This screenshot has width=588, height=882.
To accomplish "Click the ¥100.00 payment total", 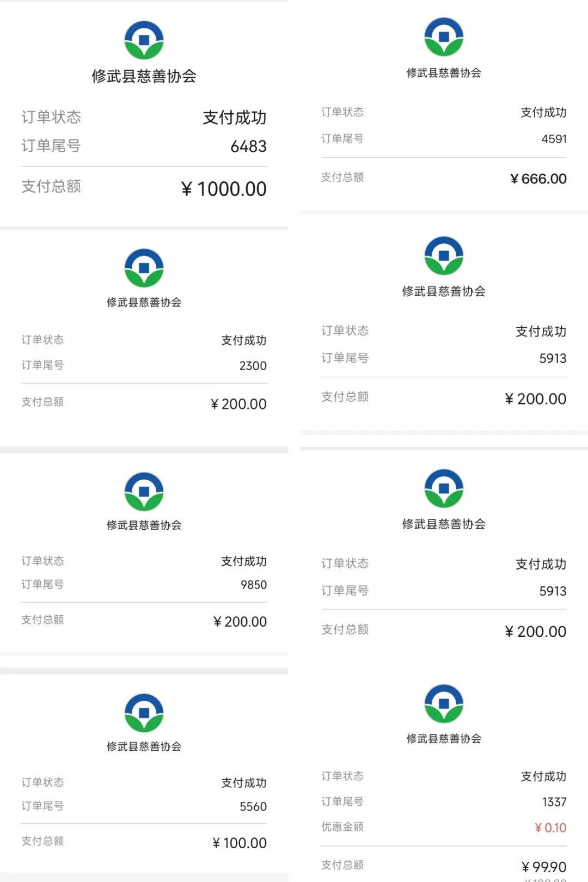I will pyautogui.click(x=240, y=843).
